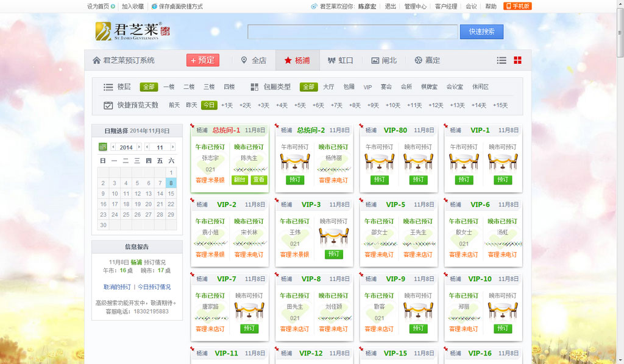Open the VIP-5 room title
Image resolution: width=624 pixels, height=364 pixels.
pyautogui.click(x=395, y=205)
